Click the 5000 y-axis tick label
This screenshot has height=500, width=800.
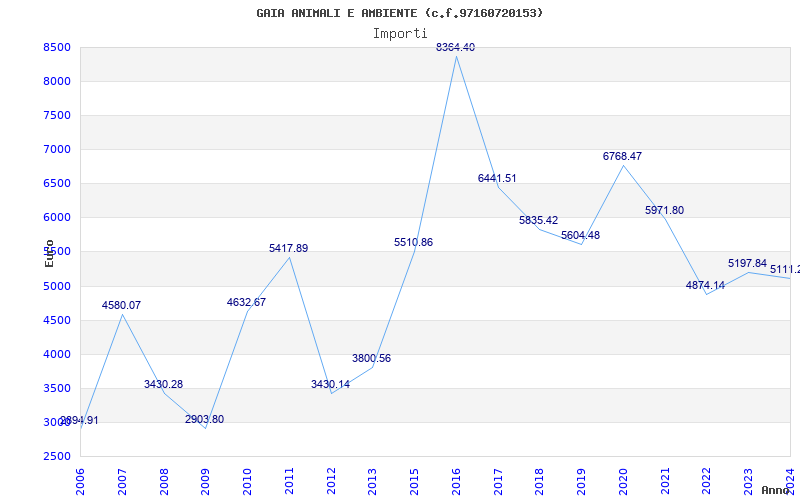[x=57, y=286]
